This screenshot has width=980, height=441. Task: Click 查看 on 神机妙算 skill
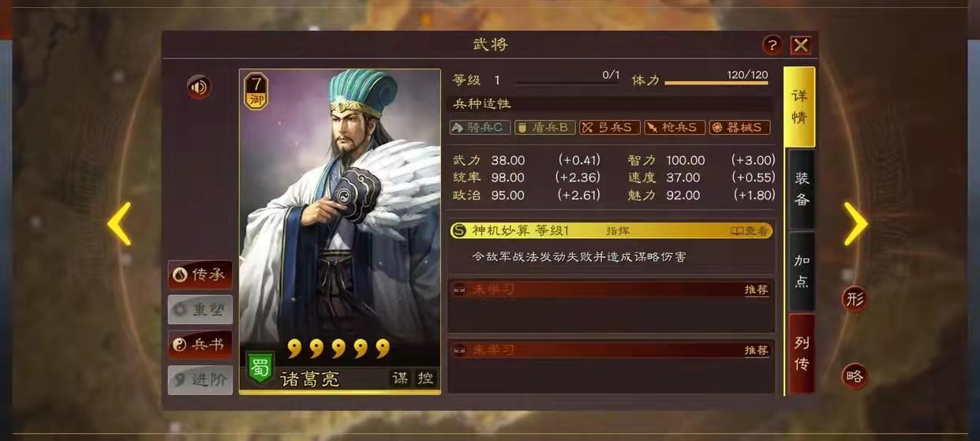[750, 231]
